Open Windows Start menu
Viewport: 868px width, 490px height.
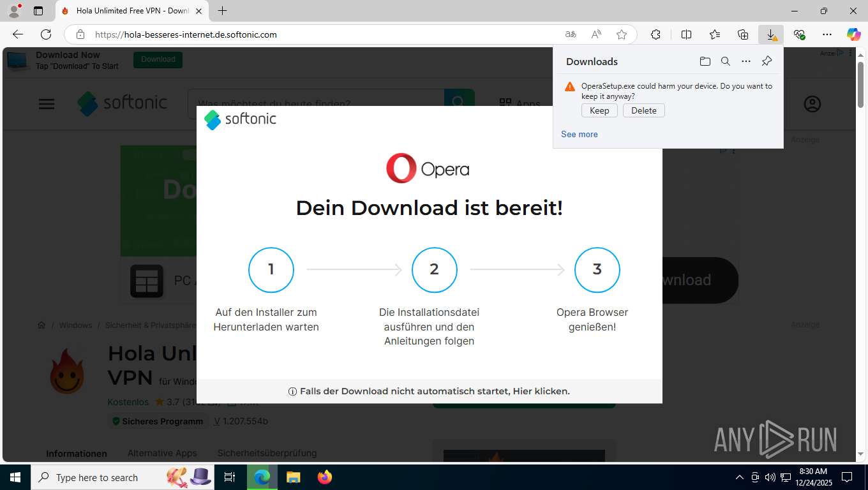click(x=15, y=477)
